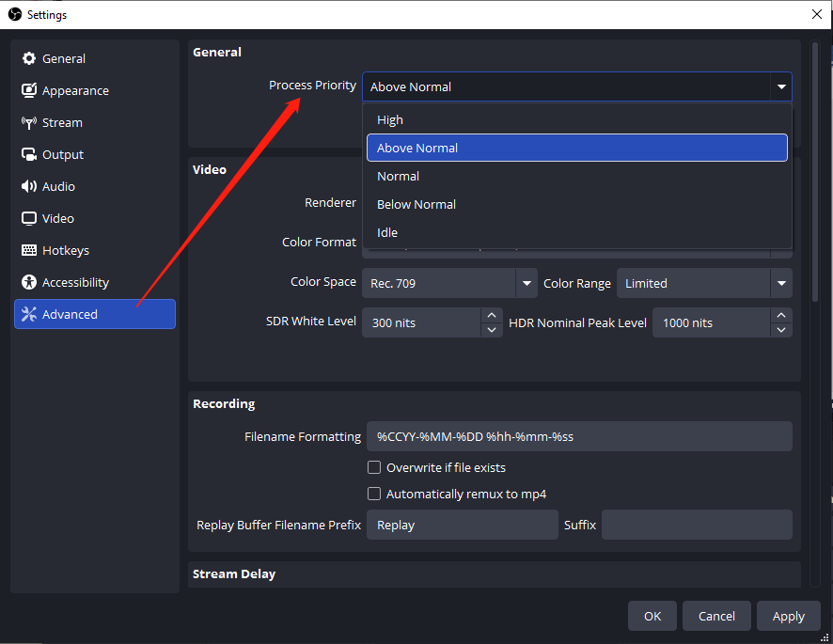
Task: Open the Audio settings page
Action: pyautogui.click(x=58, y=186)
